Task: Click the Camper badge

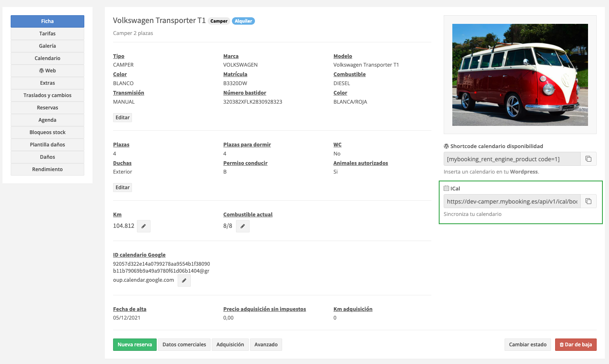Action: [x=219, y=21]
